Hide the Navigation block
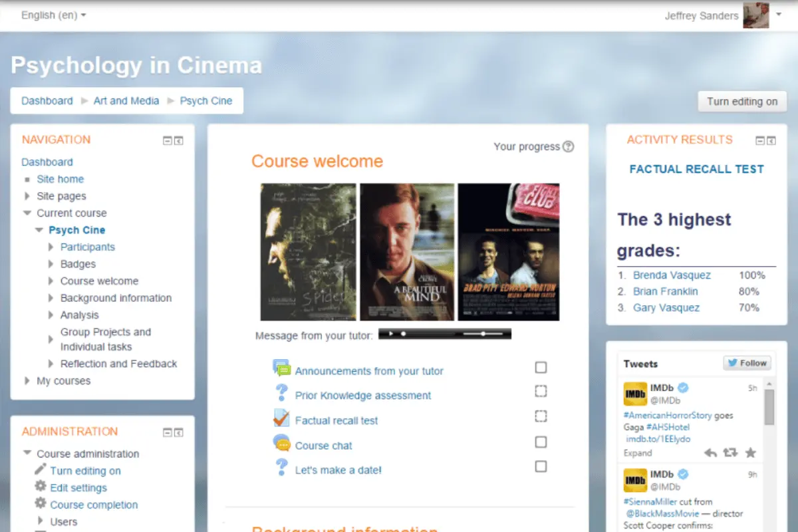798x532 pixels. point(168,140)
